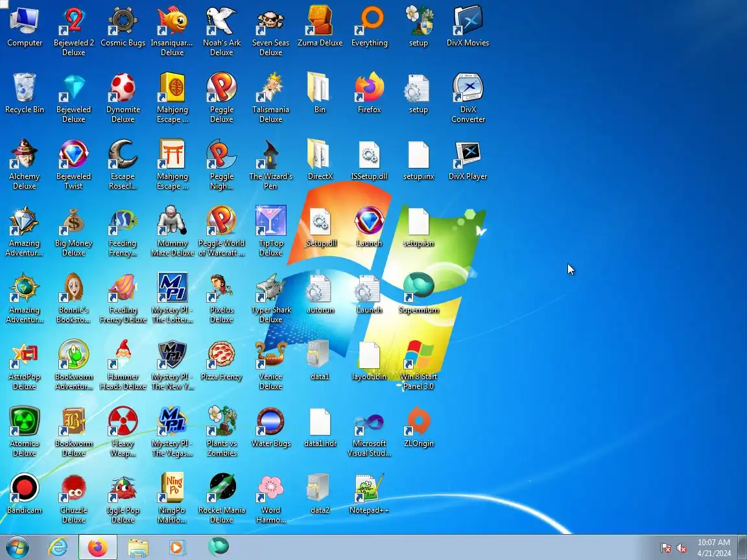The height and width of the screenshot is (560, 747).
Task: Click the Chuzzle Deluxe icon
Action: coord(74,488)
